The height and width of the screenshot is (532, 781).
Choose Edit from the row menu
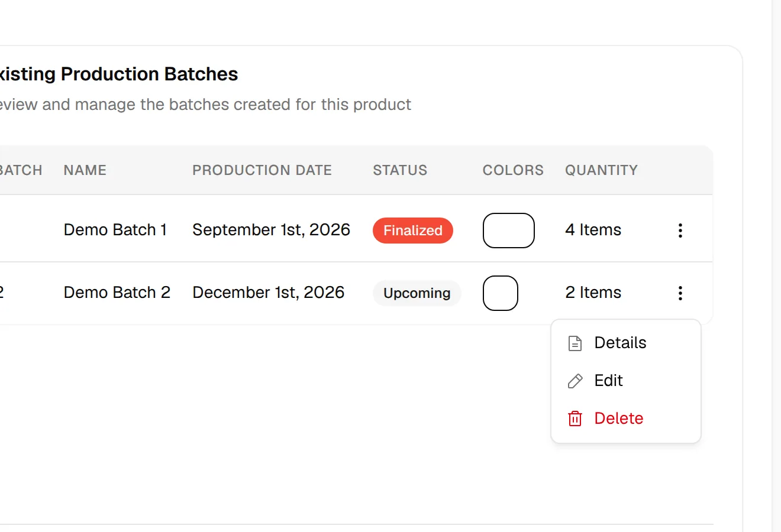(x=626, y=381)
